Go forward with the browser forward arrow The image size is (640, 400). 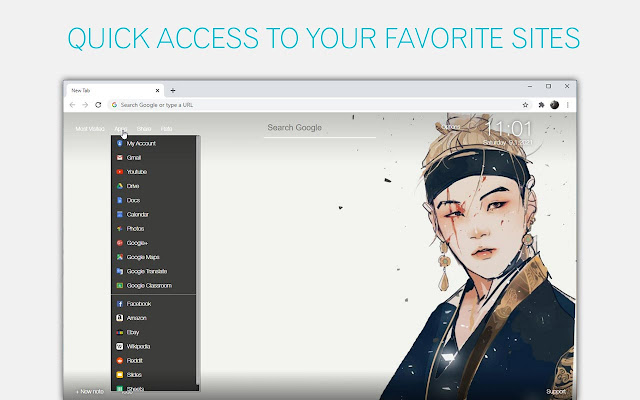pyautogui.click(x=85, y=105)
